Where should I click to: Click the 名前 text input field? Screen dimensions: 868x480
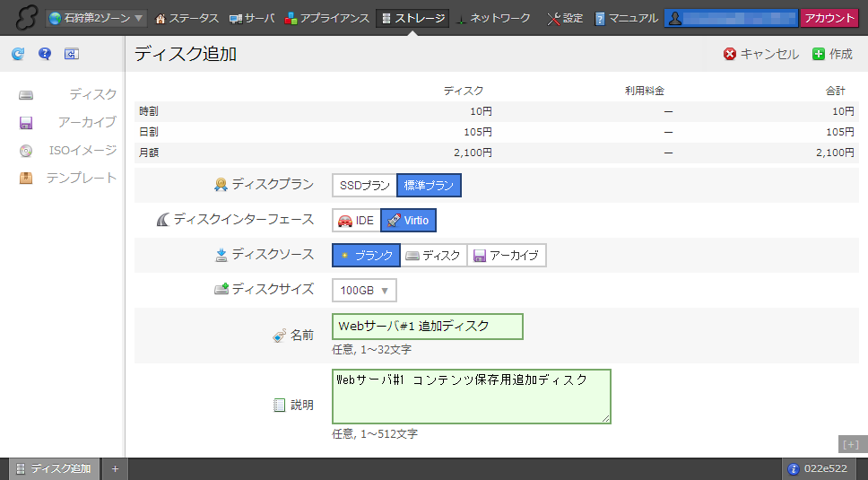tap(427, 327)
